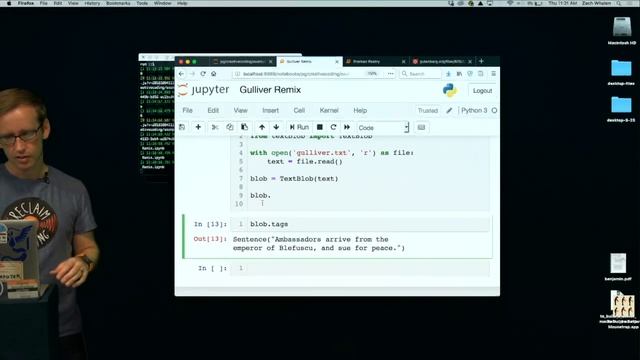Open the Firefox menu in macOS menu bar
Viewport: 640px width, 360px height.
click(26, 3)
